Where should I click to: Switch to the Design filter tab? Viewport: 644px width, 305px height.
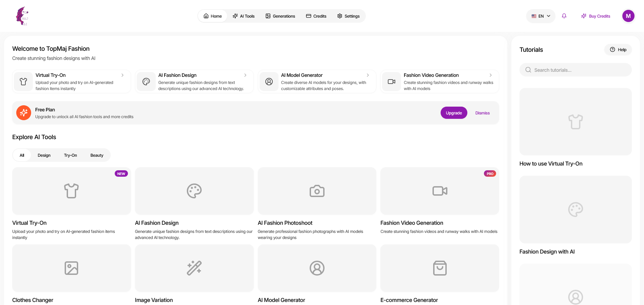[44, 155]
